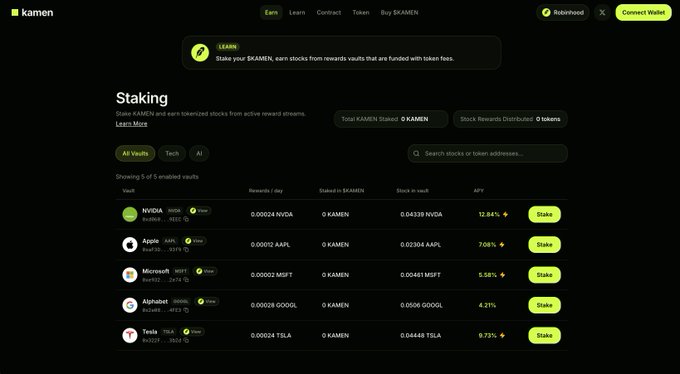
Task: Stake in the NVIDIA vault
Action: point(544,214)
